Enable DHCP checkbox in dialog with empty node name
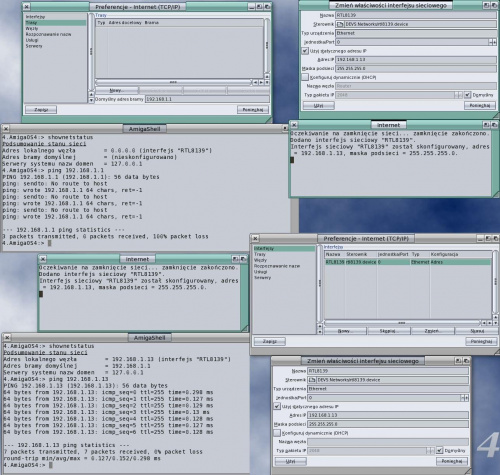The image size is (500, 475). (277, 433)
